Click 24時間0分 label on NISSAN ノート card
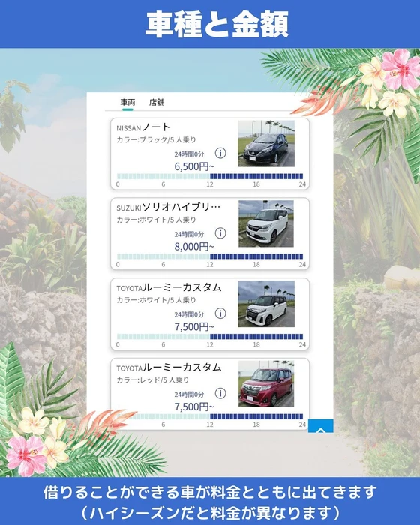This screenshot has height=525, width=420. pos(189,154)
